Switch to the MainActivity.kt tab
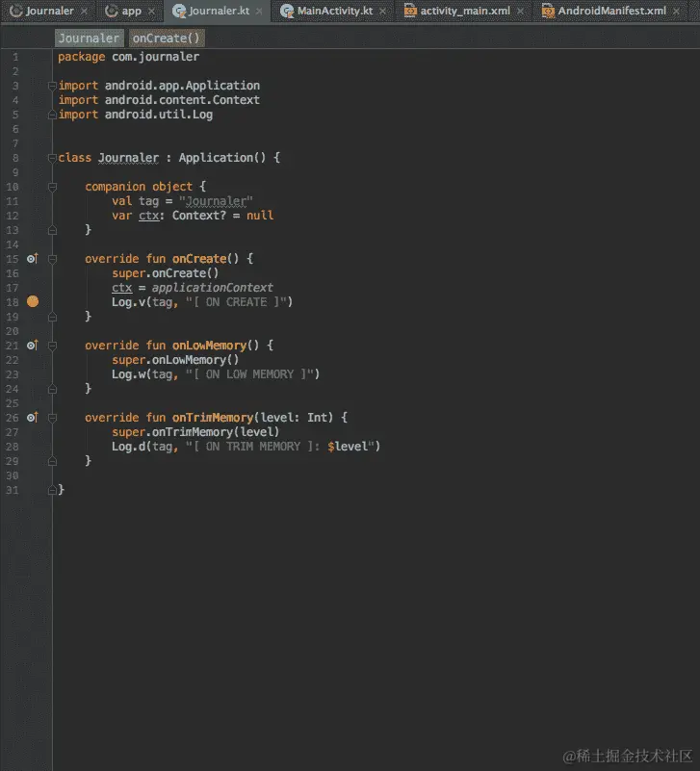Image resolution: width=700 pixels, height=771 pixels. point(335,11)
